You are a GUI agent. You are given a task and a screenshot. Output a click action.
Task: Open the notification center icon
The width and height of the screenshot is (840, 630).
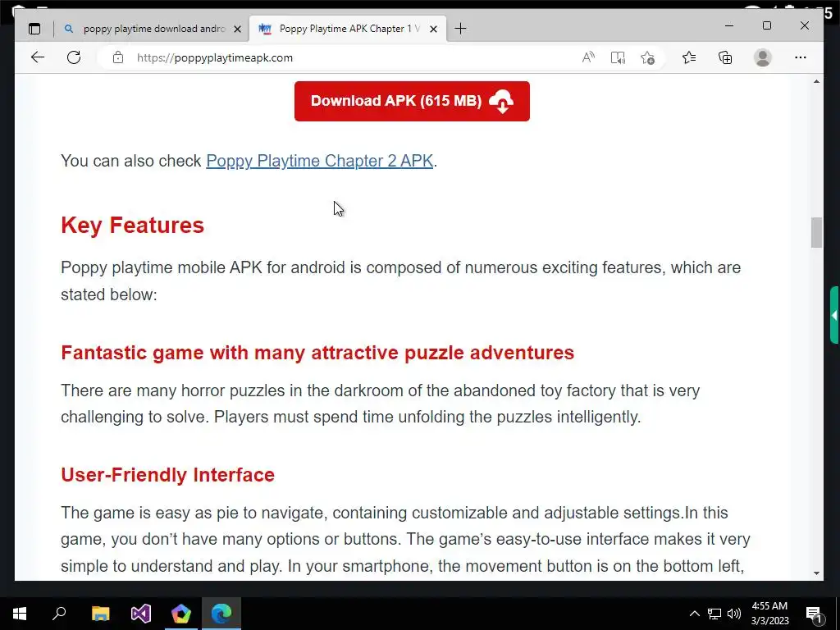click(815, 614)
